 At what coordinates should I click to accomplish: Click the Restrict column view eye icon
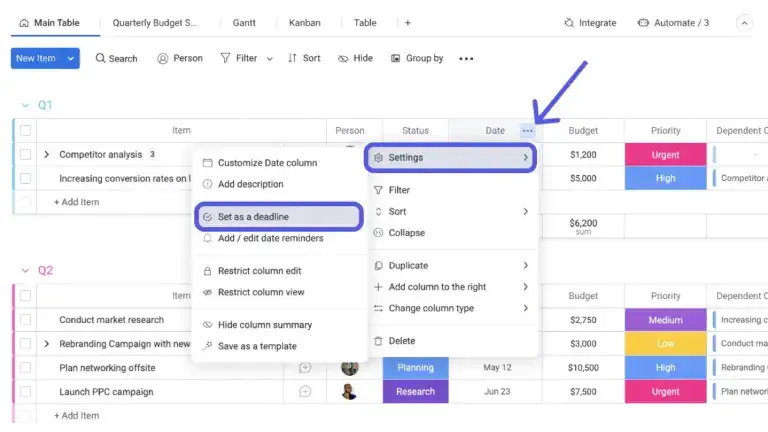208,292
